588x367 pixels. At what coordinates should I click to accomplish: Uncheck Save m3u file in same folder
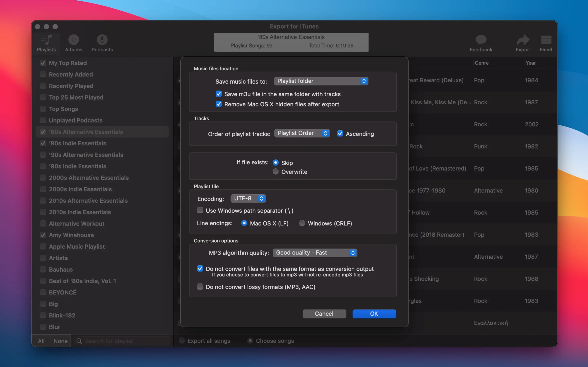click(x=219, y=94)
